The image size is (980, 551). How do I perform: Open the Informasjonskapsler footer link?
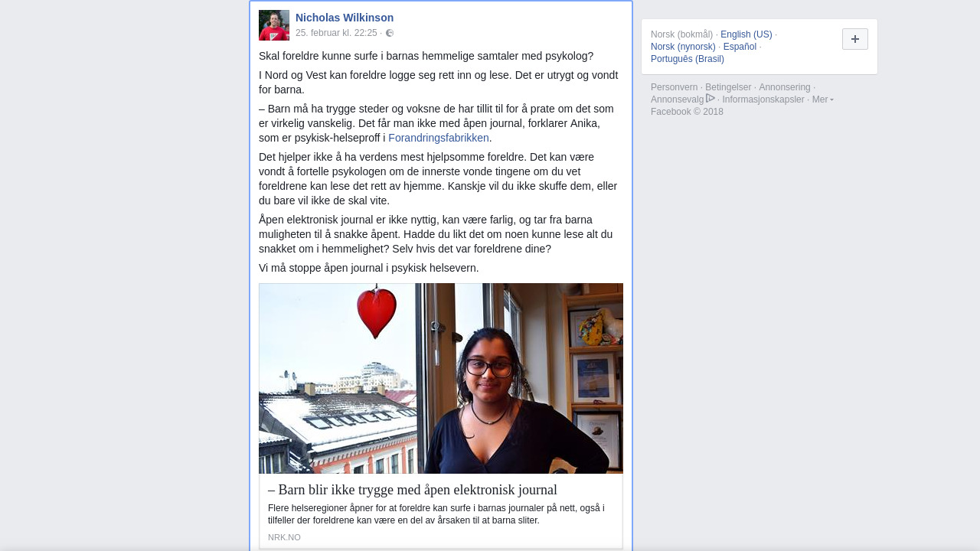pos(763,99)
